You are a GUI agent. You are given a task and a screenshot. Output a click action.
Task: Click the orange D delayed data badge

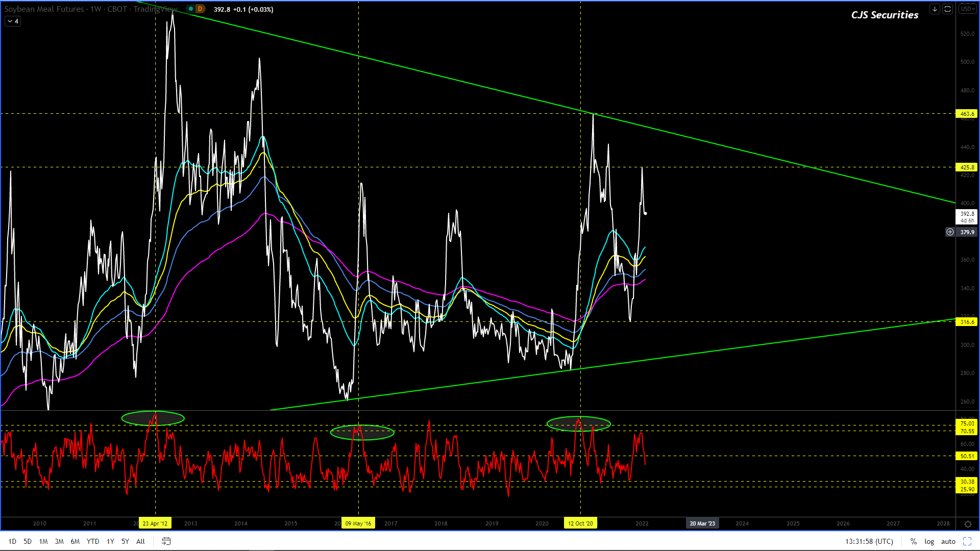[200, 9]
